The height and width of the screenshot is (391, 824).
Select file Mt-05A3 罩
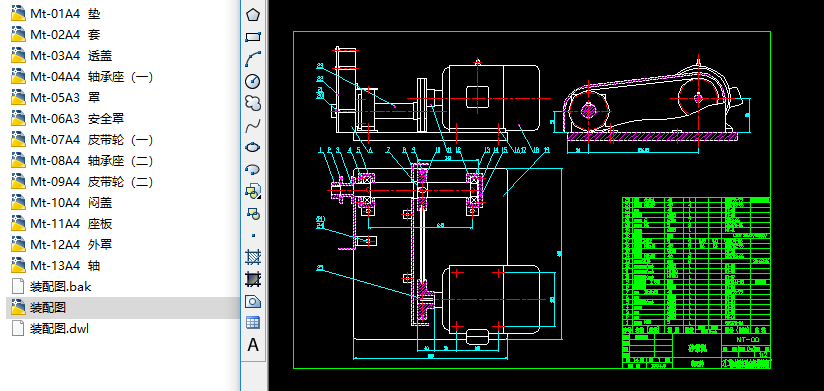[x=55, y=98]
